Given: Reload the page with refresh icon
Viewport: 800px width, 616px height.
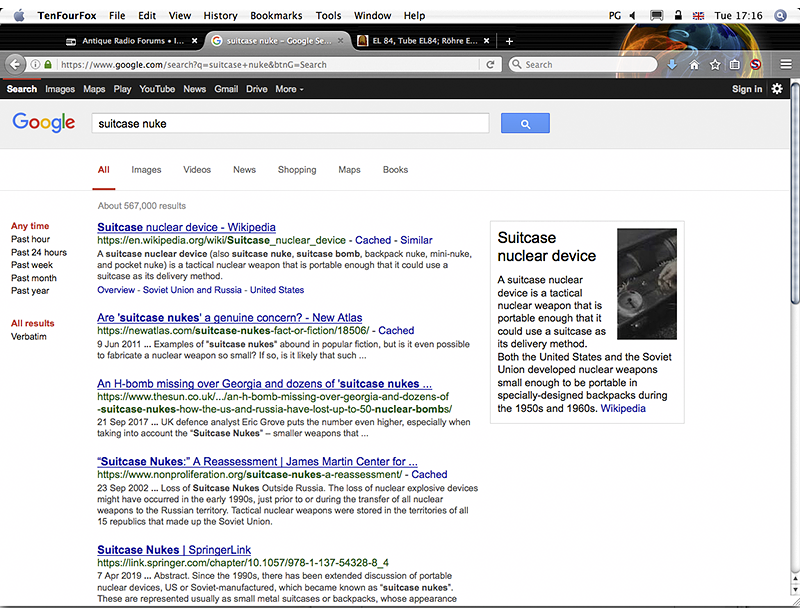Looking at the screenshot, I should 490,64.
